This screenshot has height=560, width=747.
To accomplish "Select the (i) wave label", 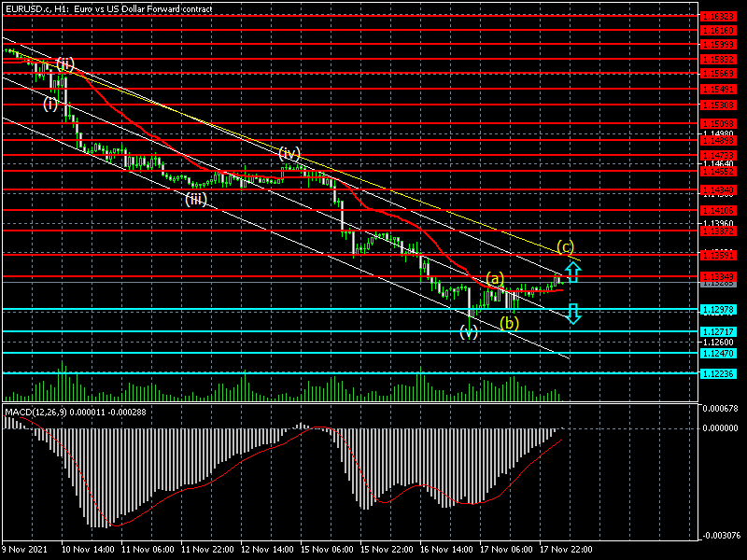I will [x=50, y=104].
